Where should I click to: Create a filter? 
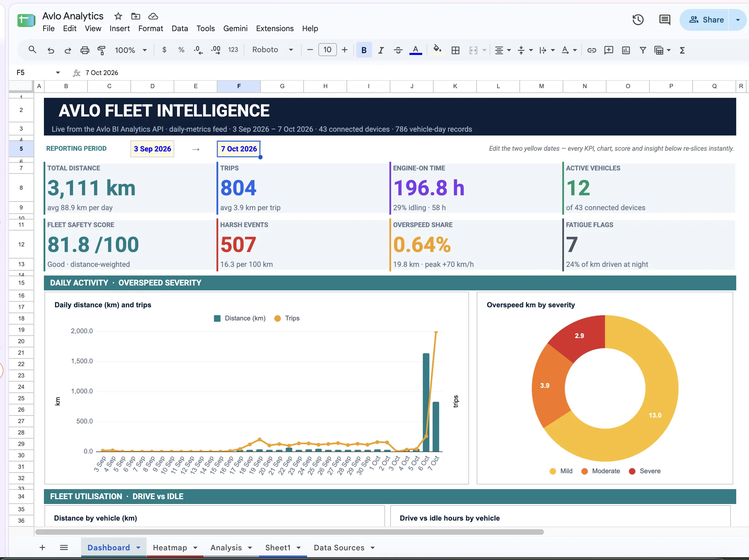point(643,50)
